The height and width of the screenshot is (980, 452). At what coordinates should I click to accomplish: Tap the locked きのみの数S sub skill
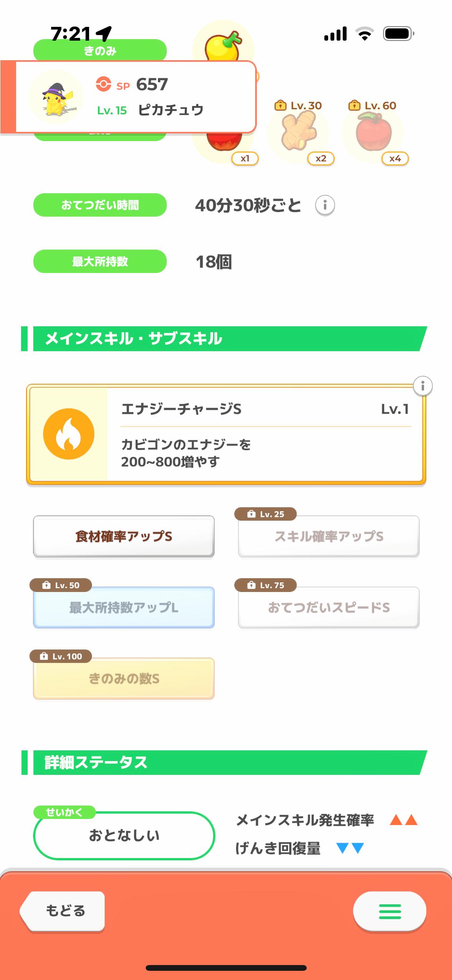click(123, 679)
